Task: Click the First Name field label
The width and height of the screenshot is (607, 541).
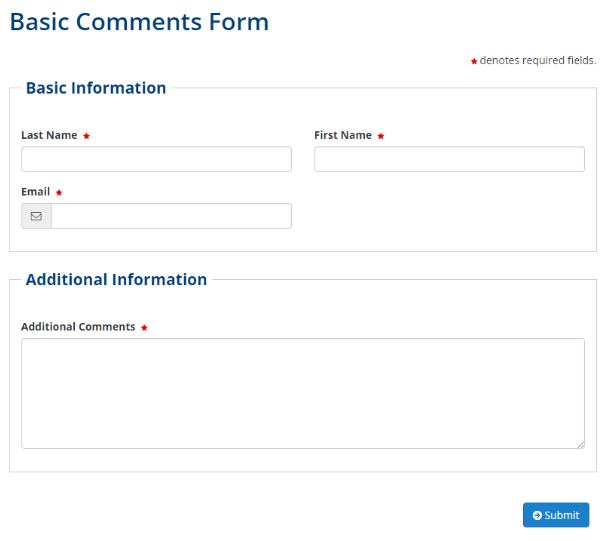Action: (x=342, y=135)
